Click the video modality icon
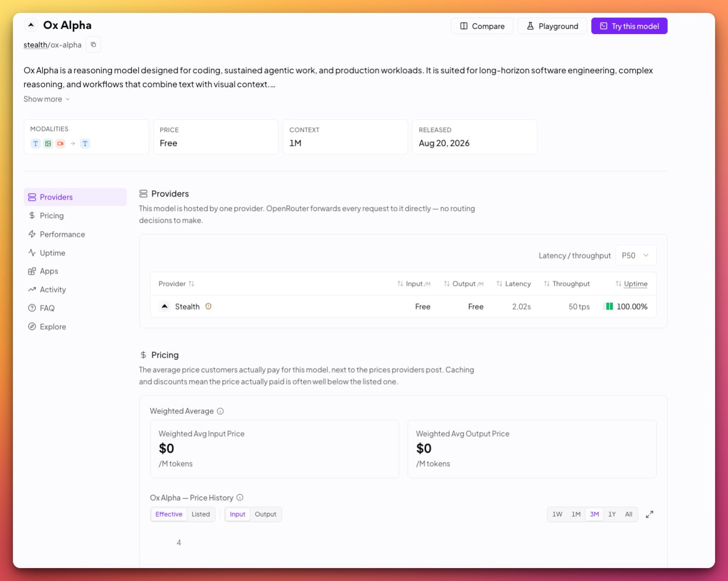Image resolution: width=728 pixels, height=581 pixels. tap(60, 143)
